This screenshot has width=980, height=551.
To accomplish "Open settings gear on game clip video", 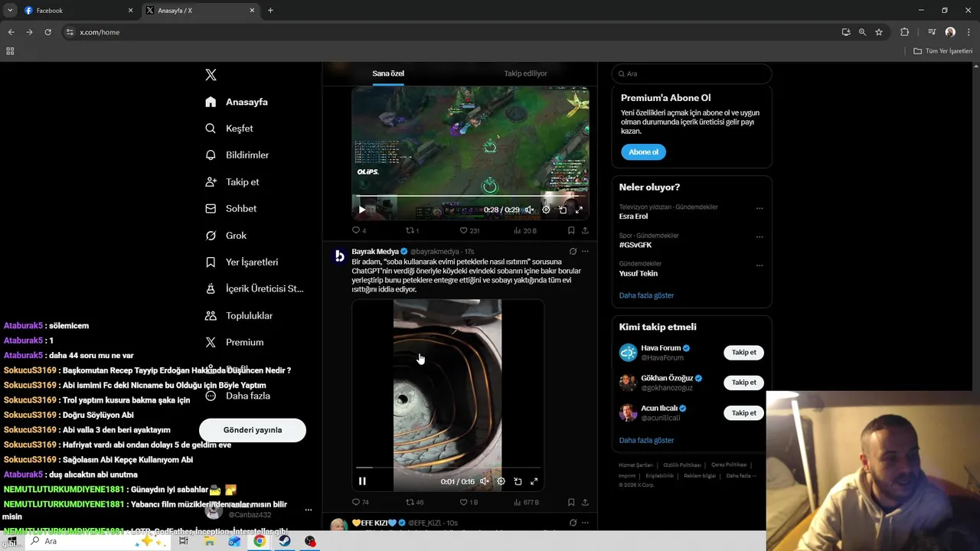I will click(x=546, y=210).
